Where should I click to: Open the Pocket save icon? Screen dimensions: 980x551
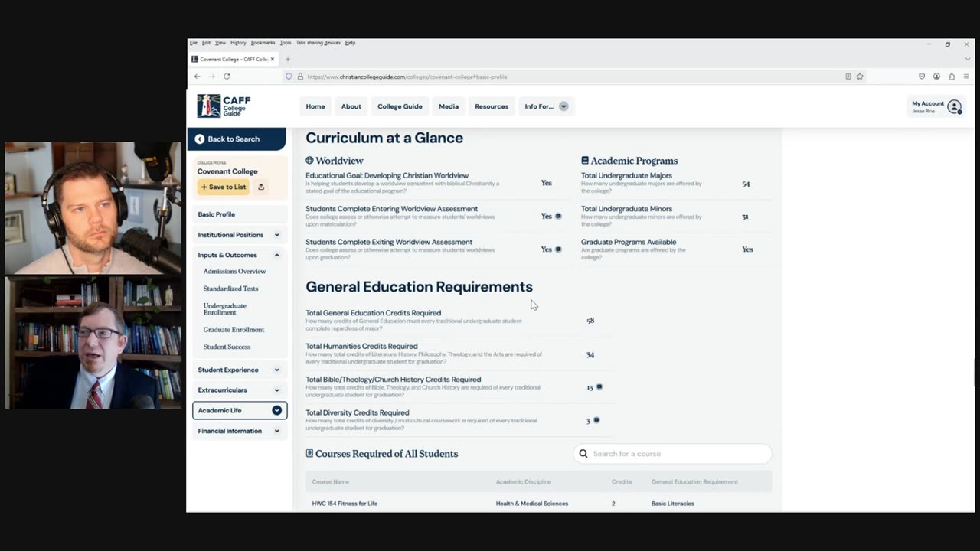click(922, 77)
